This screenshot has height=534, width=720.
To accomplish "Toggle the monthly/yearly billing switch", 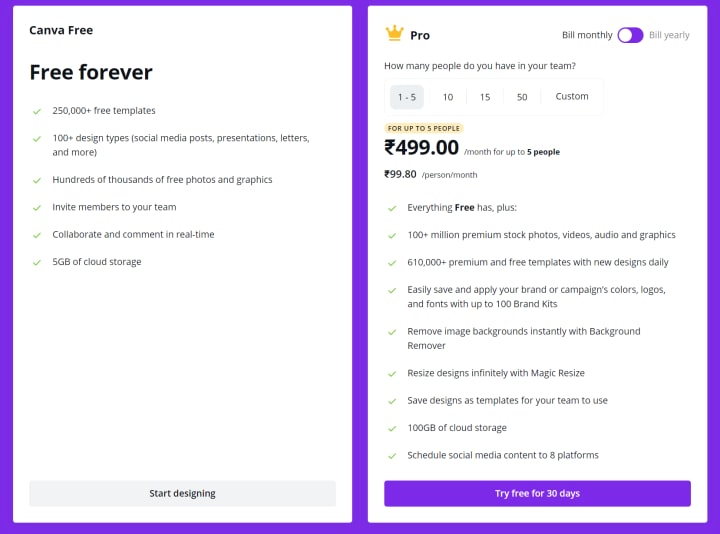I will (x=630, y=35).
